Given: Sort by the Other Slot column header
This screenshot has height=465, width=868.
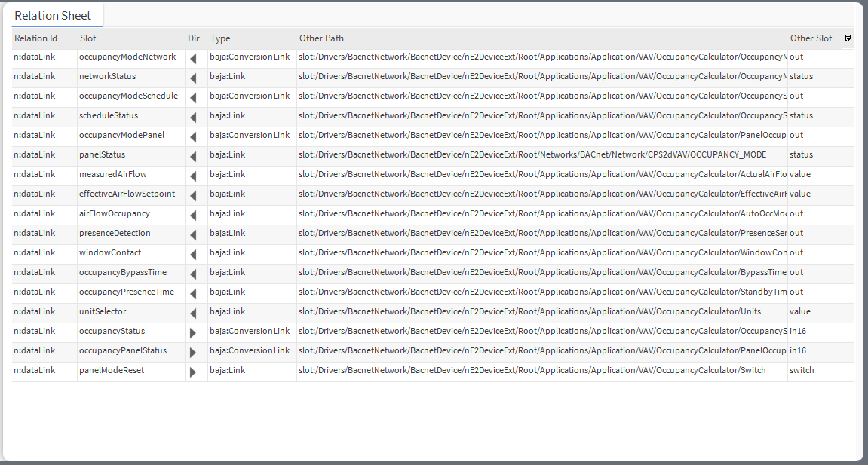Looking at the screenshot, I should 811,38.
